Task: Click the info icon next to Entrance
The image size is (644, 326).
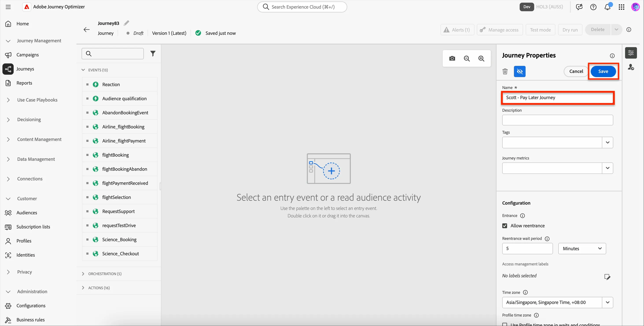Action: click(x=522, y=215)
